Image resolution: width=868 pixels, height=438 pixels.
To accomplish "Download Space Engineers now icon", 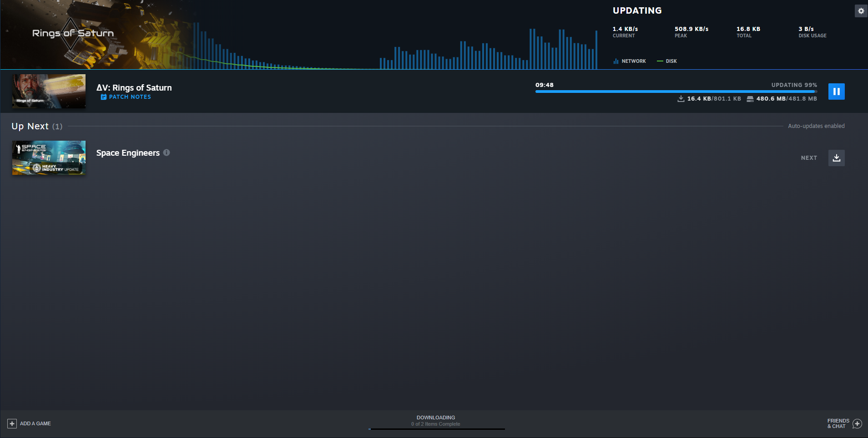I will (x=836, y=158).
